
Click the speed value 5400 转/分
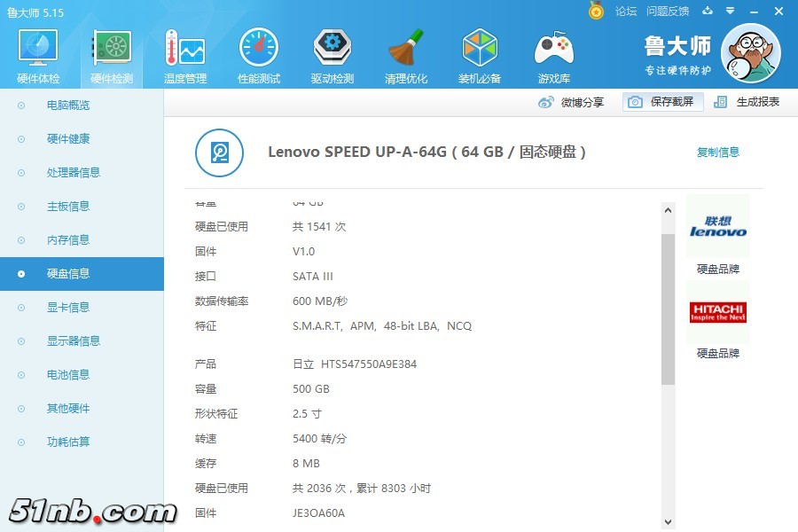point(319,439)
